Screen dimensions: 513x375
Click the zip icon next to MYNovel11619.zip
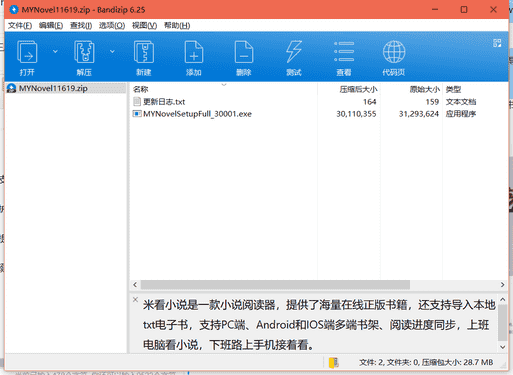tap(11, 88)
